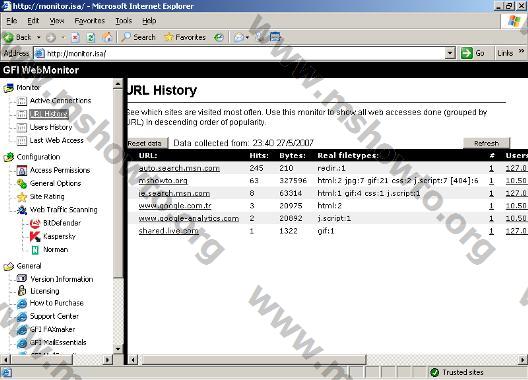This screenshot has width=528, height=380.
Task: Click the Links toolbar label
Action: click(x=505, y=53)
